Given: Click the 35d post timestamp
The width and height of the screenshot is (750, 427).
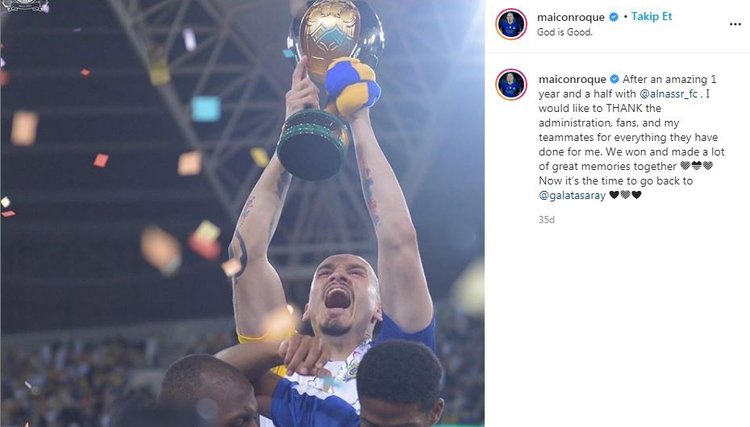Looking at the screenshot, I should click(546, 220).
